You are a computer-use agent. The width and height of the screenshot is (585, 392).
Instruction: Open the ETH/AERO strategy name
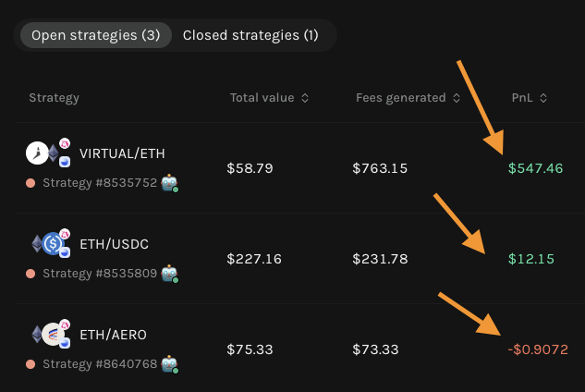(x=113, y=335)
